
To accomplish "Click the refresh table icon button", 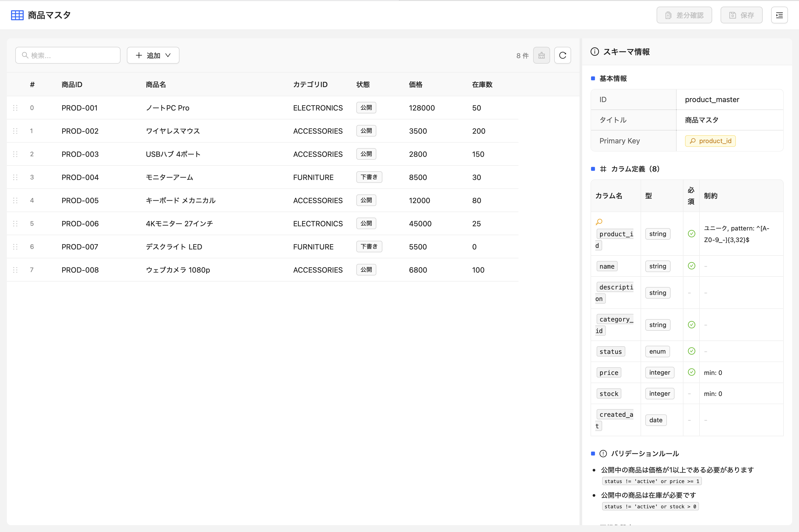I will 562,55.
